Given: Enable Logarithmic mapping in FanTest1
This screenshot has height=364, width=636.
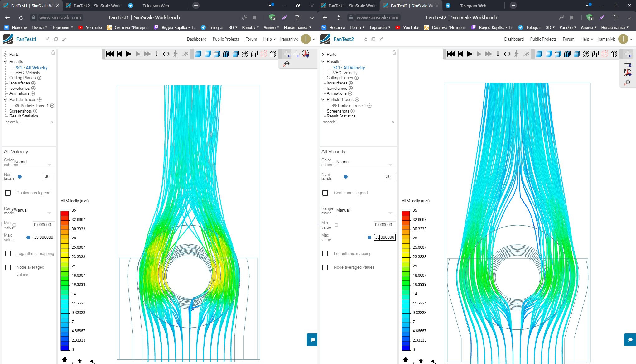Looking at the screenshot, I should pyautogui.click(x=8, y=254).
